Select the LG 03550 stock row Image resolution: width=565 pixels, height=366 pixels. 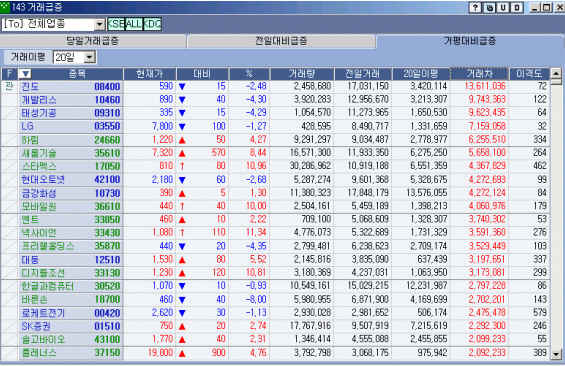[x=276, y=126]
